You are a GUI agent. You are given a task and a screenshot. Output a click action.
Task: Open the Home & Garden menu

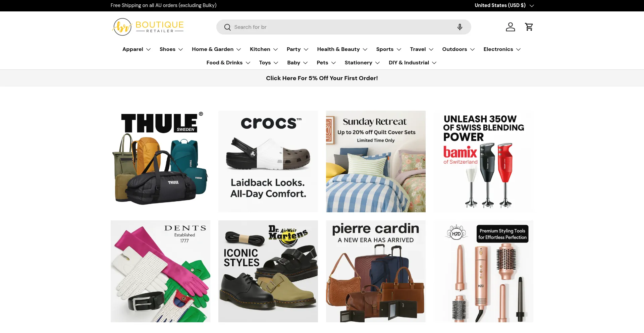[x=216, y=49]
